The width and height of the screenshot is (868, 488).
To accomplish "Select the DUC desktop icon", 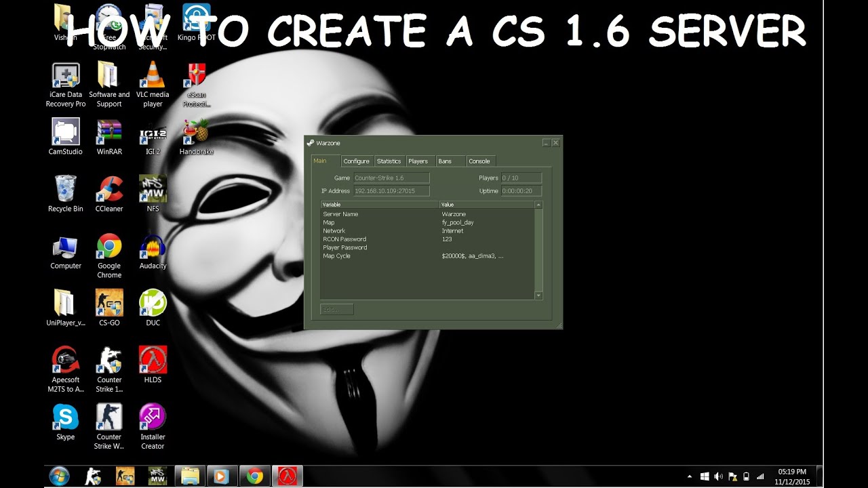I will (x=153, y=308).
